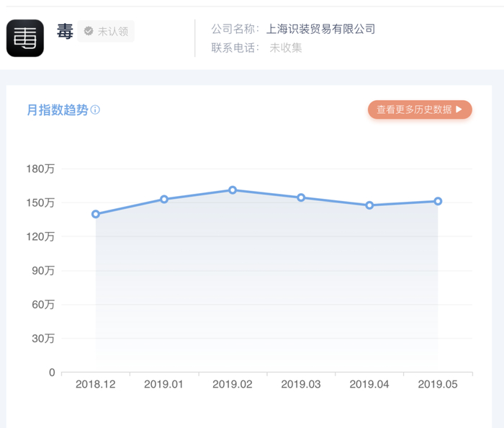The width and height of the screenshot is (504, 428).
Task: Click the 未认领 claim status label
Action: click(x=112, y=32)
